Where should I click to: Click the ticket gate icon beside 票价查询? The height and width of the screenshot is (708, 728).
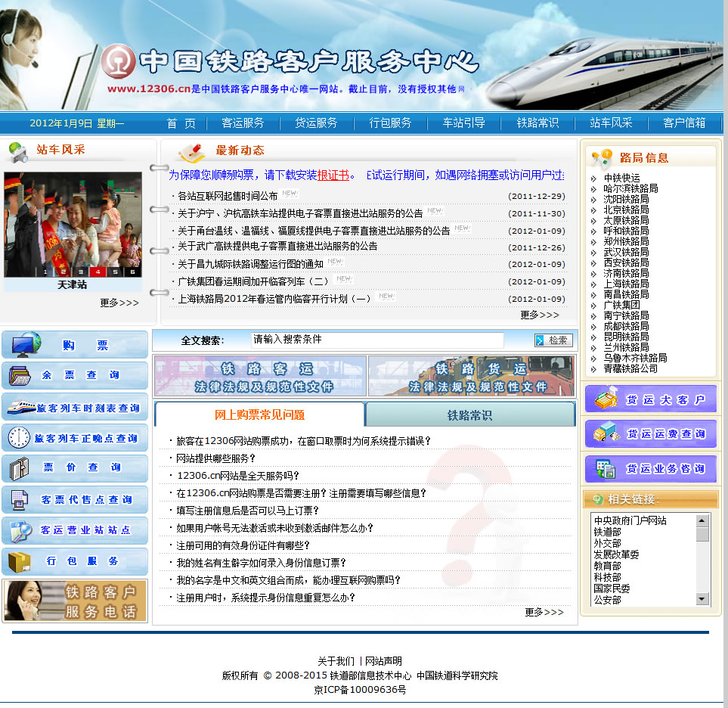point(20,468)
